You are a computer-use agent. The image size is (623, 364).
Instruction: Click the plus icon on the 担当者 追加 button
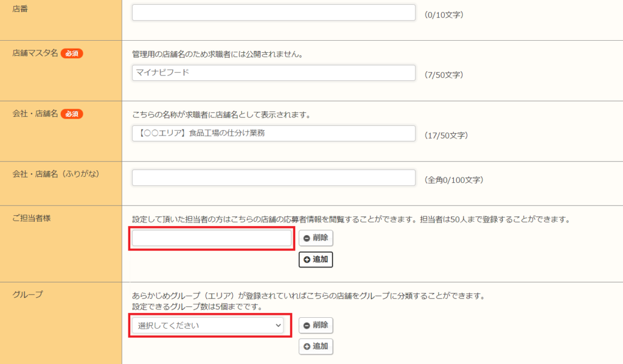307,259
